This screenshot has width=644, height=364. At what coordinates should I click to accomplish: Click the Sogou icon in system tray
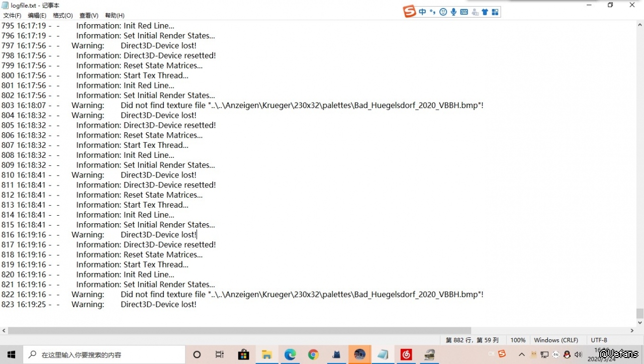point(502,353)
